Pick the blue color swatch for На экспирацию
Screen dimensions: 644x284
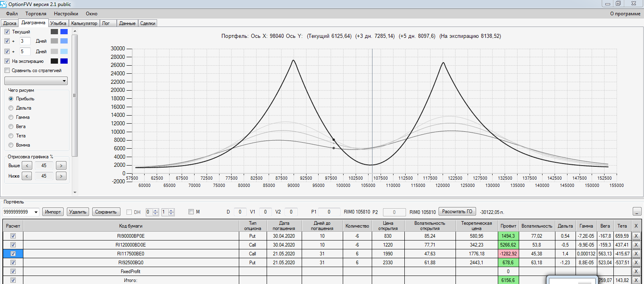coord(64,61)
